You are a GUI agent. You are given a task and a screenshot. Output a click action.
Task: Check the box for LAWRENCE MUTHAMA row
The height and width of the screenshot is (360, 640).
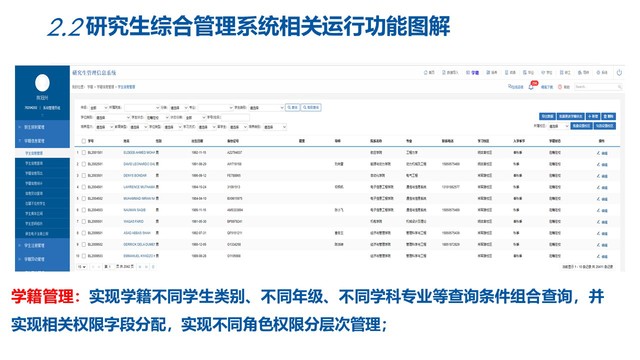(84, 187)
